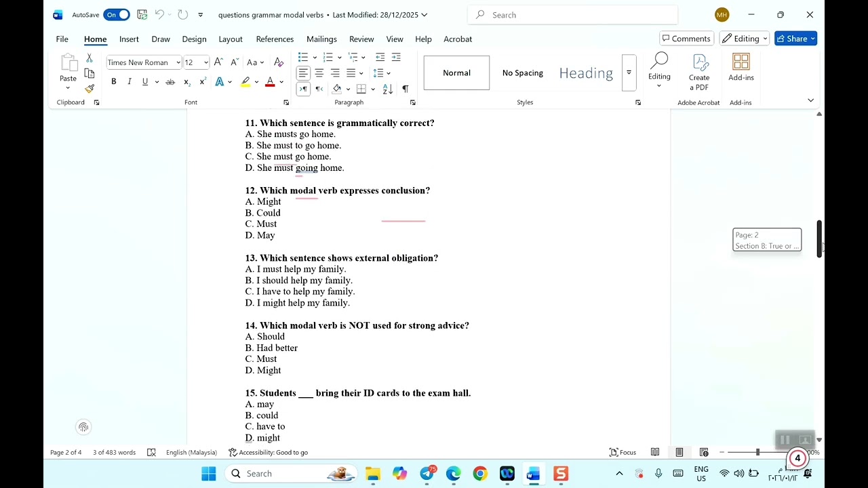Open Microsoft Edge from taskbar
868x488 pixels.
[x=453, y=474]
